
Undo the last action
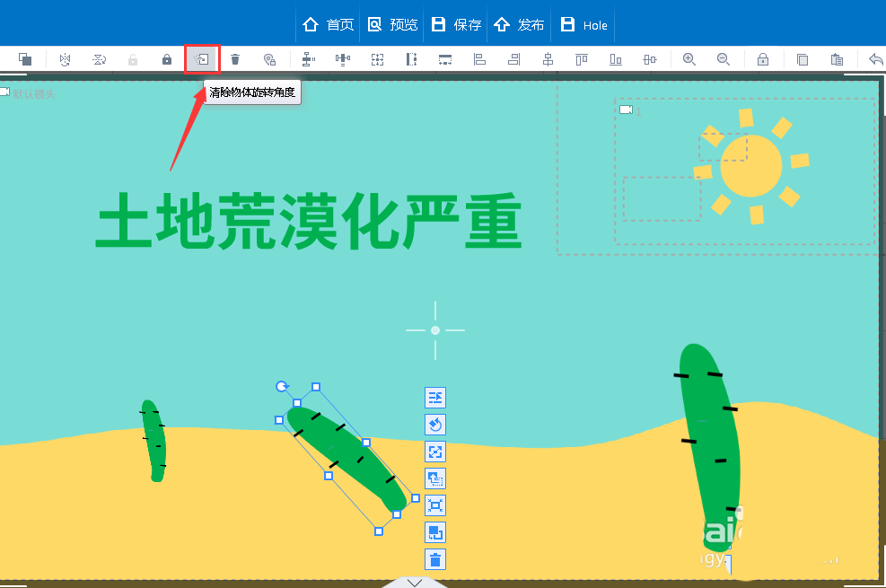(x=876, y=59)
